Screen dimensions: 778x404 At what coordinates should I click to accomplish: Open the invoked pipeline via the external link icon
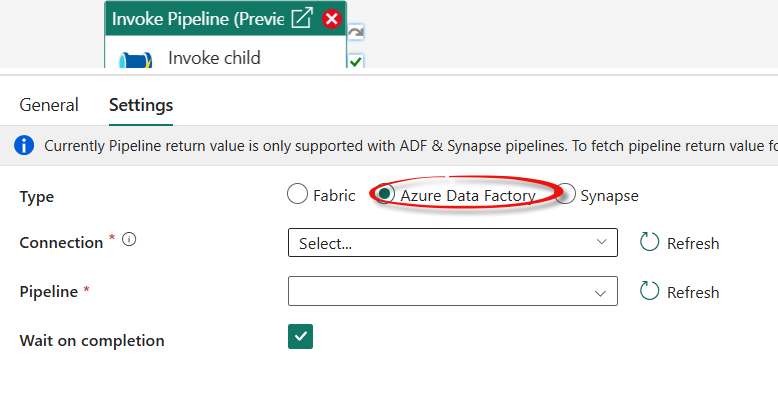point(302,18)
